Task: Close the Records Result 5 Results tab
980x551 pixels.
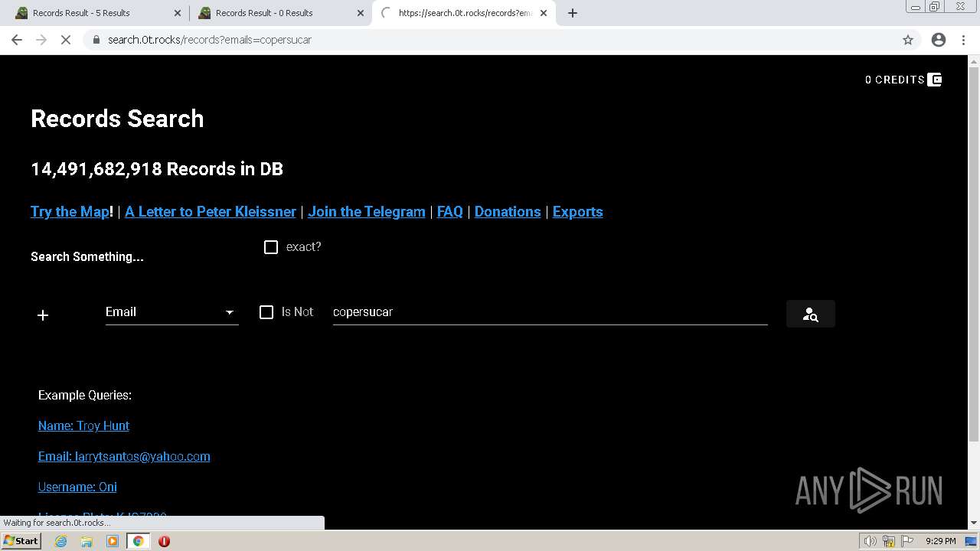Action: (x=178, y=13)
